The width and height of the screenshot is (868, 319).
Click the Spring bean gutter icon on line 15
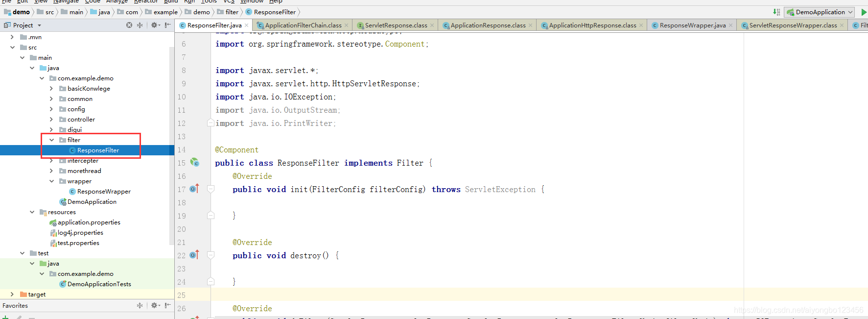195,162
